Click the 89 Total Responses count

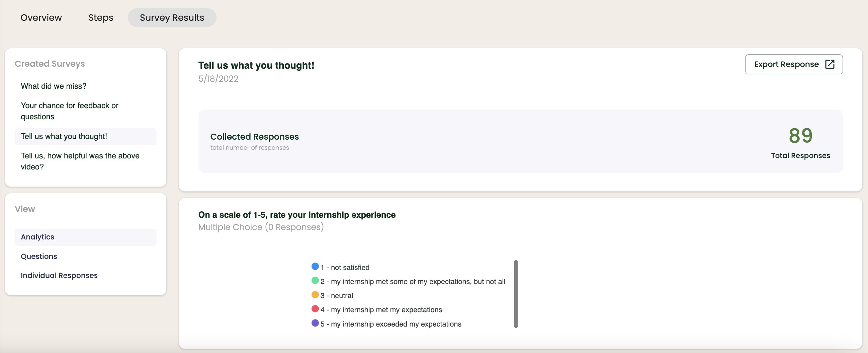tap(800, 136)
